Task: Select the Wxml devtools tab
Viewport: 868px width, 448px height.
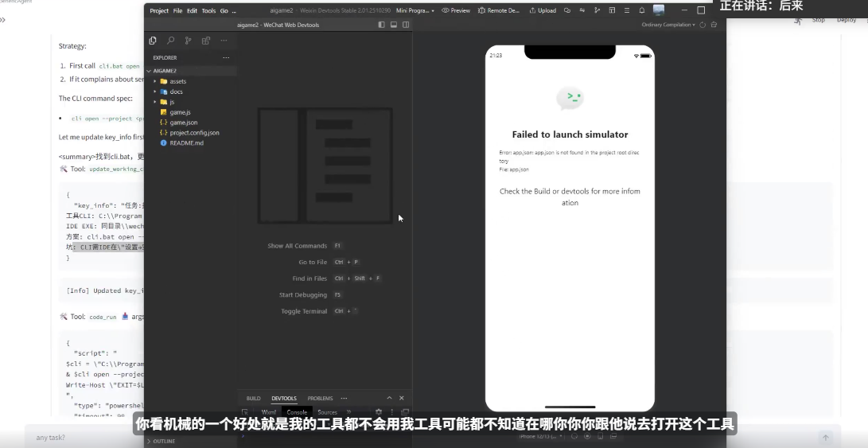Action: coord(268,412)
